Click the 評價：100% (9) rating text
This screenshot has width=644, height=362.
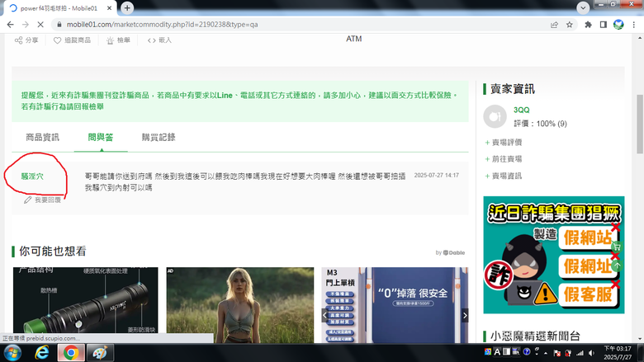(x=540, y=124)
